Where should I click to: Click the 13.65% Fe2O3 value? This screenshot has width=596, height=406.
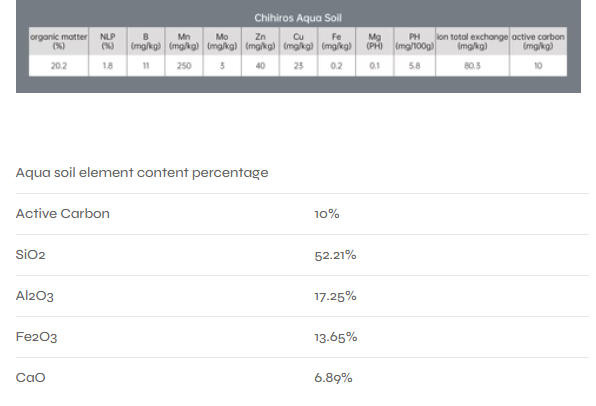click(336, 337)
